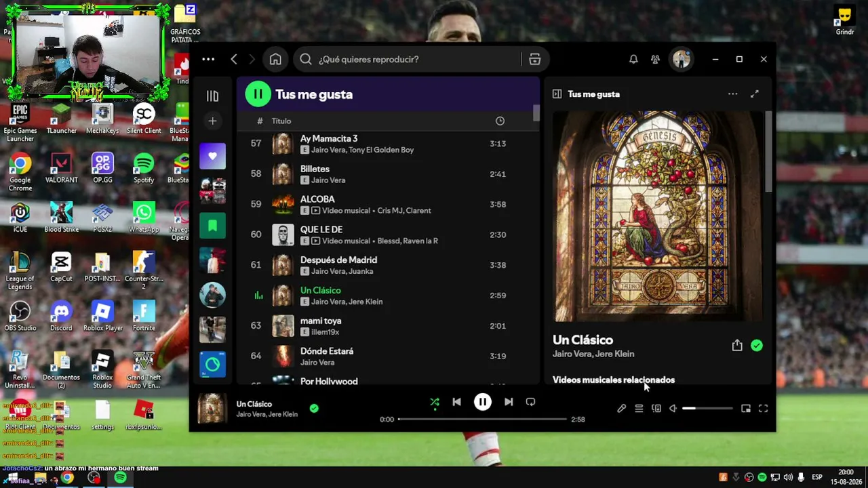Open the green bookmark Your Episodes item
868x488 pixels.
pos(212,226)
